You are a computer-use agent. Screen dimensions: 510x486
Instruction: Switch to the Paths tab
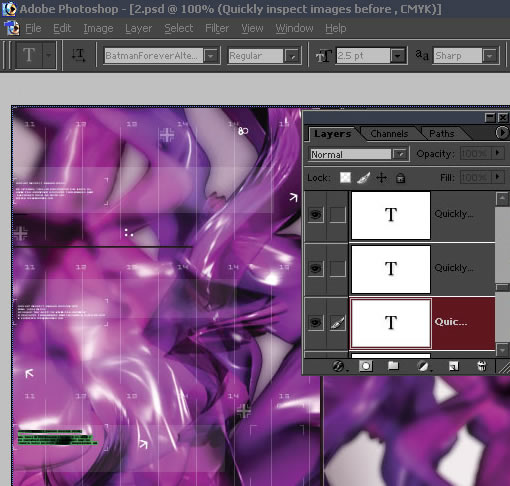442,134
